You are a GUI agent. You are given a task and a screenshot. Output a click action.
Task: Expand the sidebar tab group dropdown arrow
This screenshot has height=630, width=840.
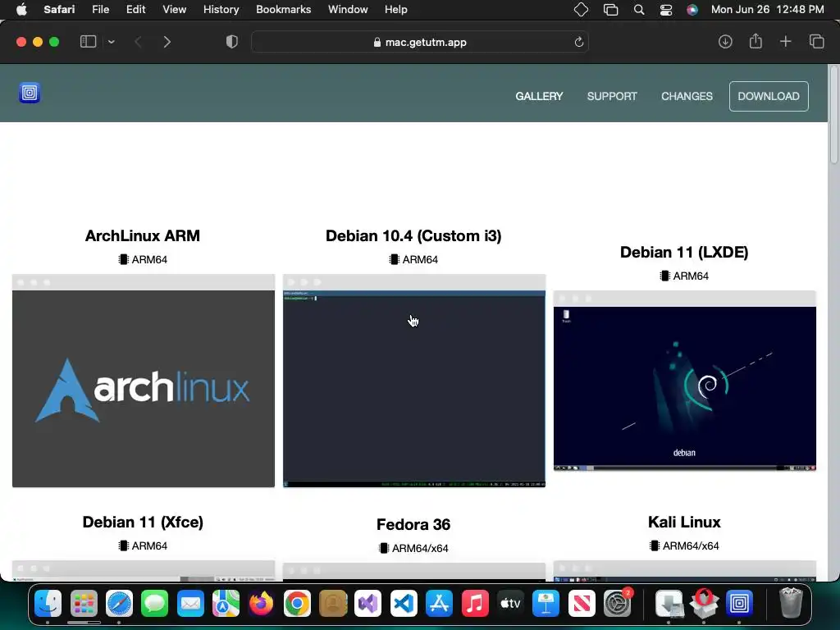111,42
